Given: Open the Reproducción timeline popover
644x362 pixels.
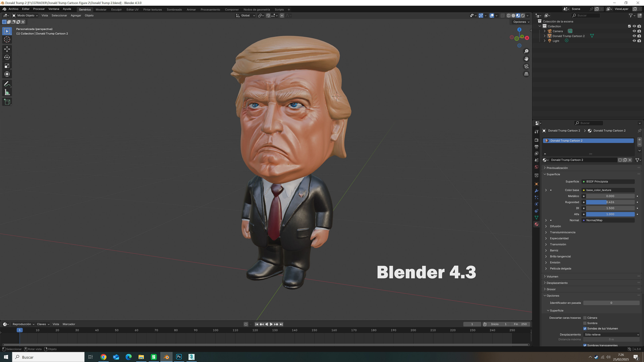Looking at the screenshot, I should 23,324.
